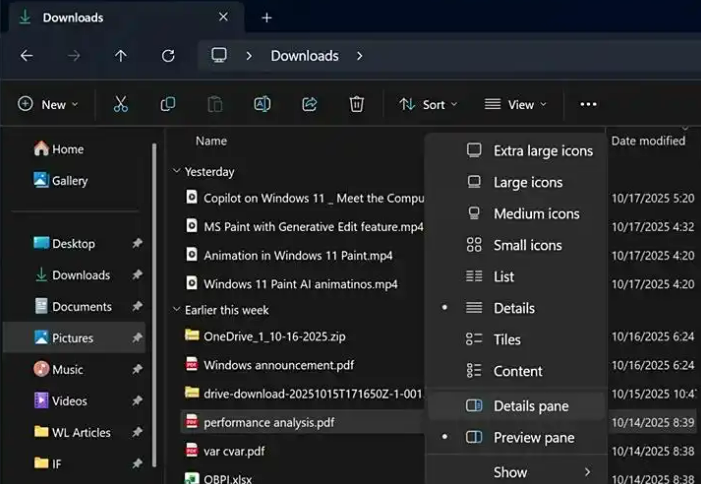This screenshot has height=484, width=701.
Task: Open Pictures in the sidebar
Action: 73,338
